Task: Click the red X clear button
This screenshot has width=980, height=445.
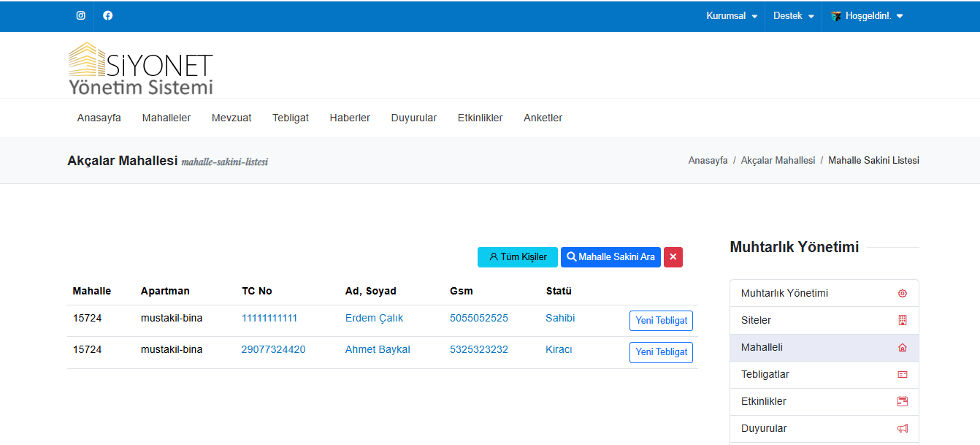Action: click(673, 257)
